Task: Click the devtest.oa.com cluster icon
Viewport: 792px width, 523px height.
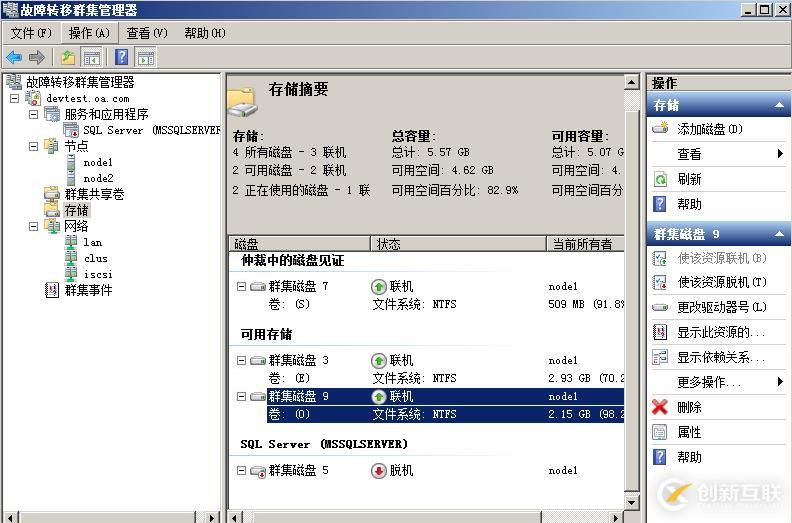Action: [33, 98]
